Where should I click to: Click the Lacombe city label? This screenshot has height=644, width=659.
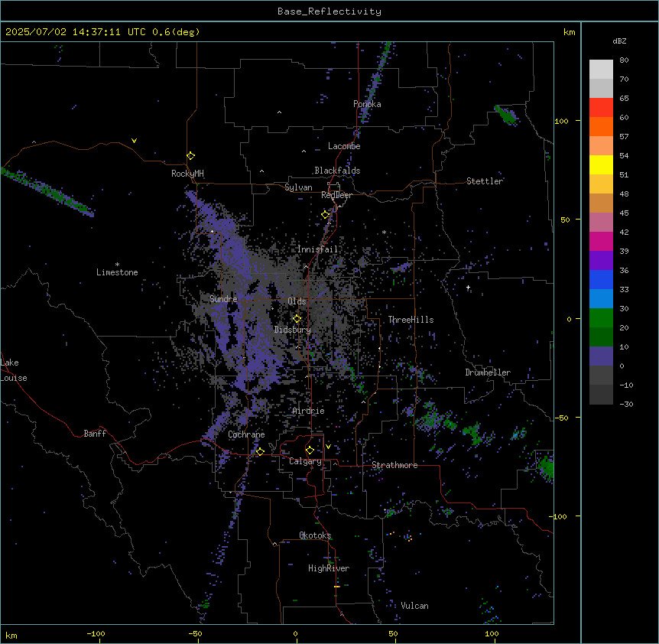click(x=344, y=146)
